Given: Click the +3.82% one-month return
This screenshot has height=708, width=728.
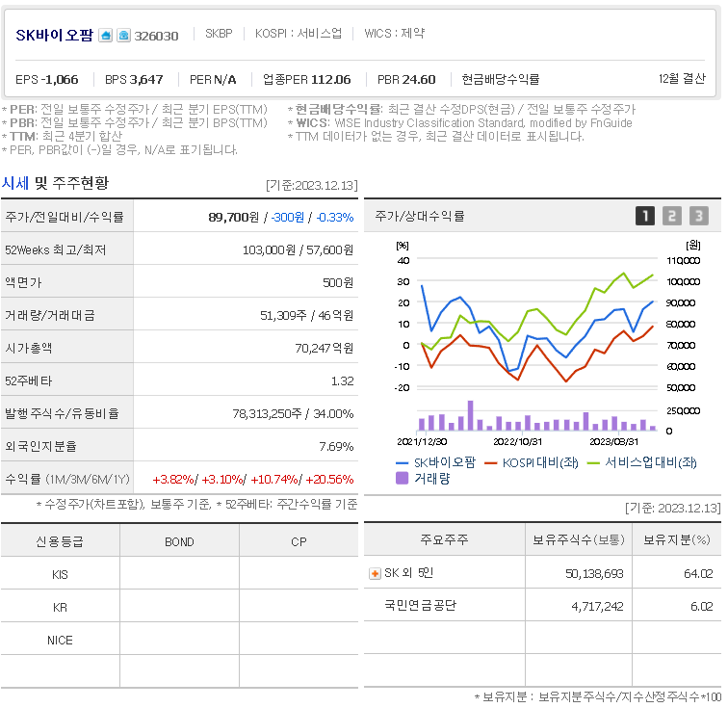Looking at the screenshot, I should pyautogui.click(x=173, y=480).
